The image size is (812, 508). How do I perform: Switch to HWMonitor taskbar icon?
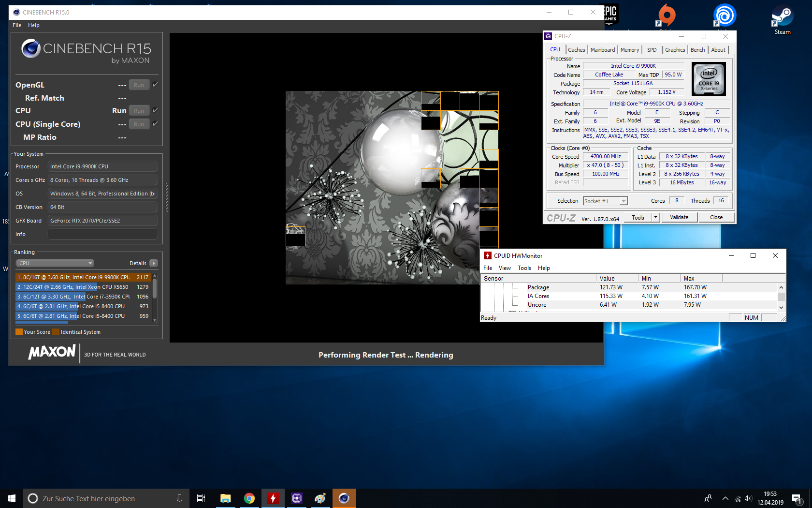click(x=273, y=498)
